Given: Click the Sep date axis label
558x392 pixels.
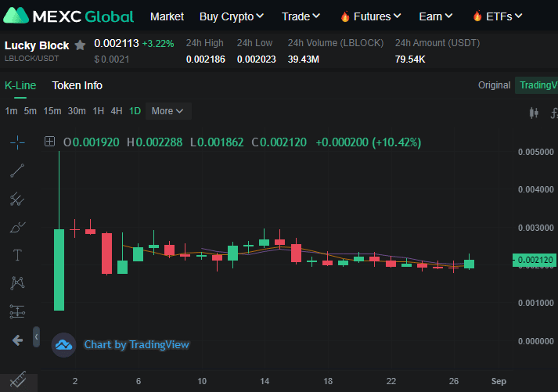Looking at the screenshot, I should tap(499, 381).
